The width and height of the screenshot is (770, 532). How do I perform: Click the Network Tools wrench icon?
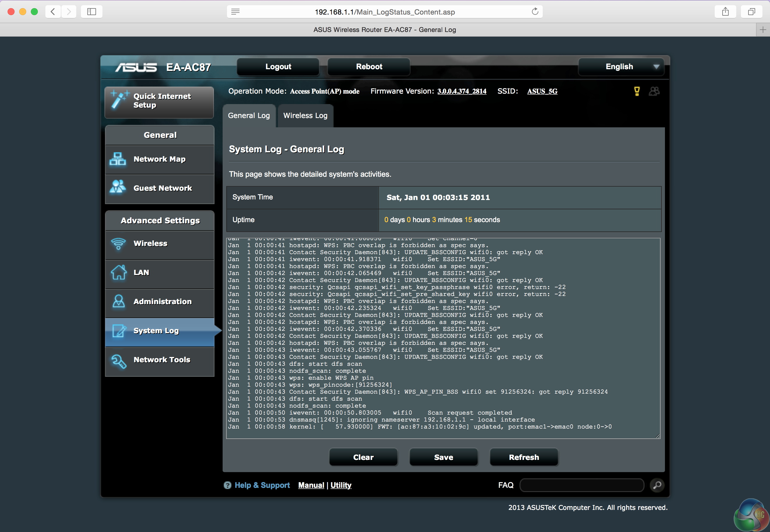(x=119, y=361)
